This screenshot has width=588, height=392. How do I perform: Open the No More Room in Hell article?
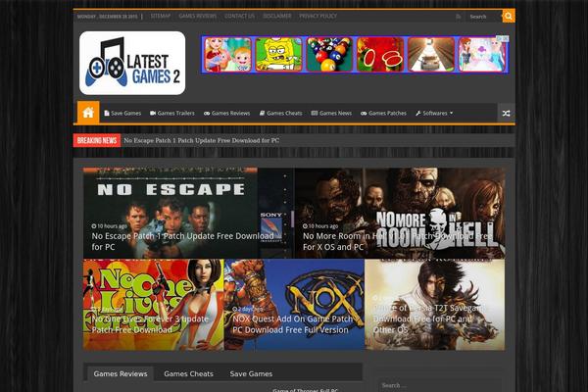point(400,213)
